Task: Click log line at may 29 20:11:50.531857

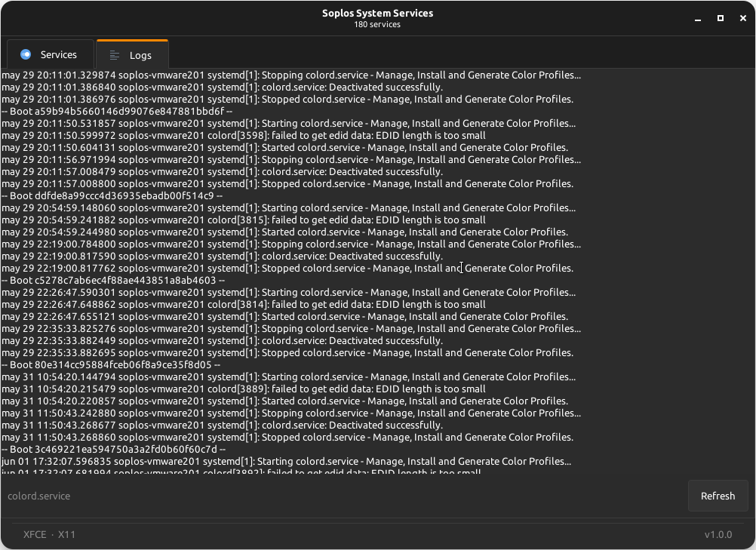Action: [289, 124]
